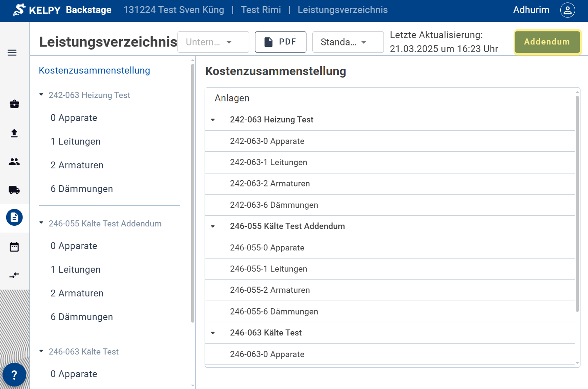Open the people group sidebar icon

[x=14, y=162]
